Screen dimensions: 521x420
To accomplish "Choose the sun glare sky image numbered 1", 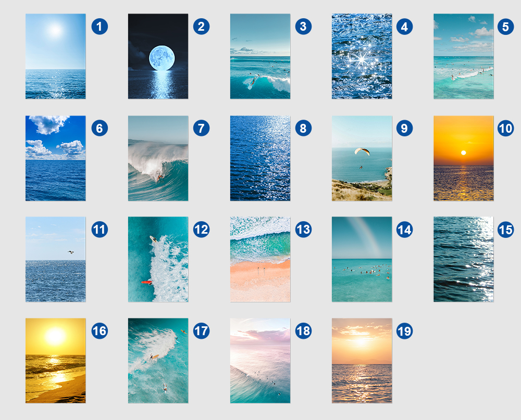I will tap(56, 56).
